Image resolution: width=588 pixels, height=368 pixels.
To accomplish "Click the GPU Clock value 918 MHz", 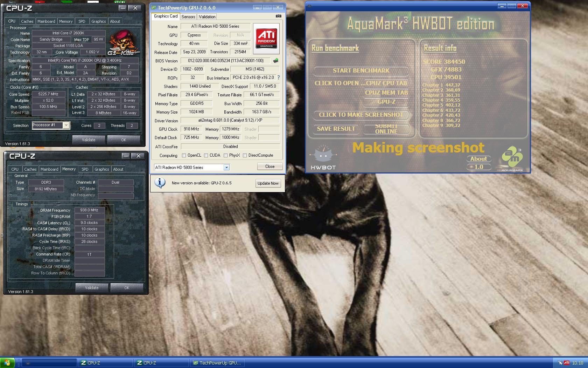I will coord(191,129).
